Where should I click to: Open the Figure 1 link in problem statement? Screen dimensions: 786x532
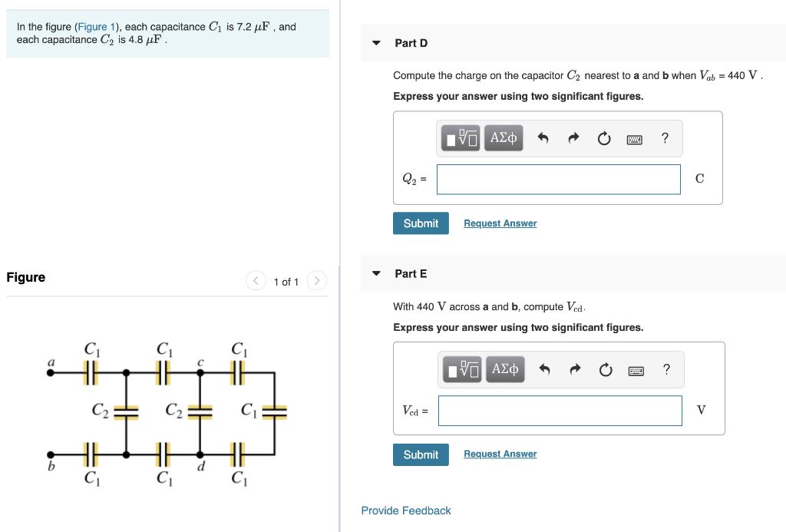[x=96, y=26]
